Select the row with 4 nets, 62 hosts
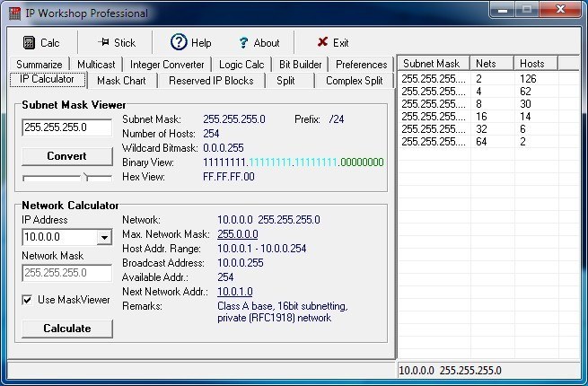 488,92
